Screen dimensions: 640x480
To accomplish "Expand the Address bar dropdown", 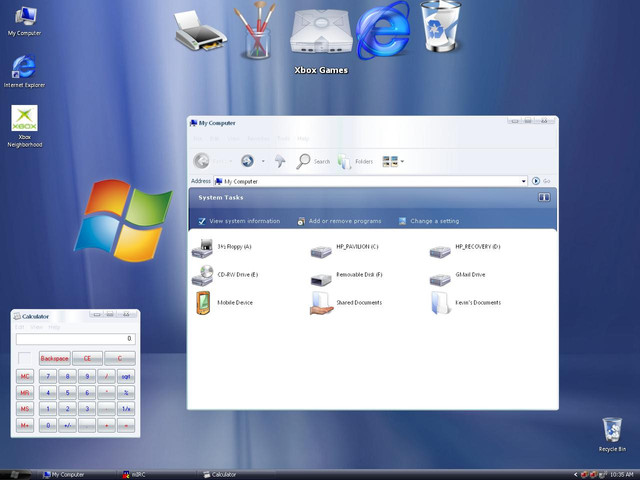I will (524, 181).
